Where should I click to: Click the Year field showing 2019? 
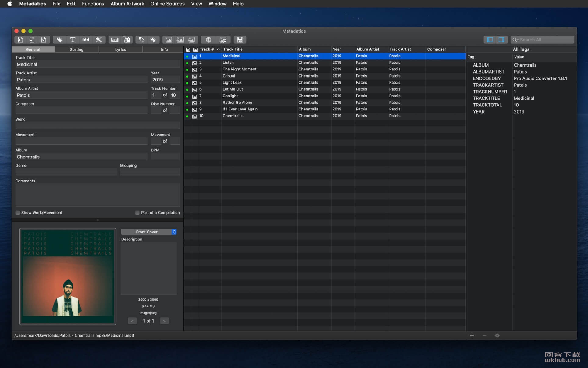click(165, 80)
